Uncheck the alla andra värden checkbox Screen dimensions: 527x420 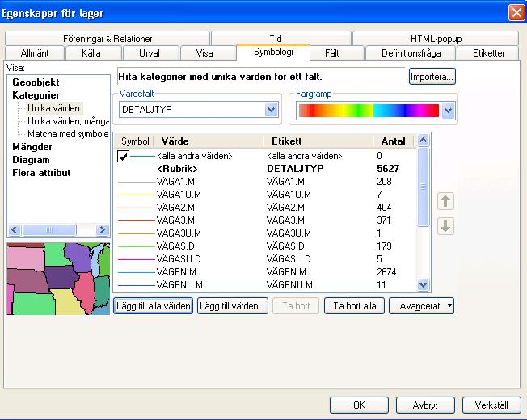tap(124, 156)
